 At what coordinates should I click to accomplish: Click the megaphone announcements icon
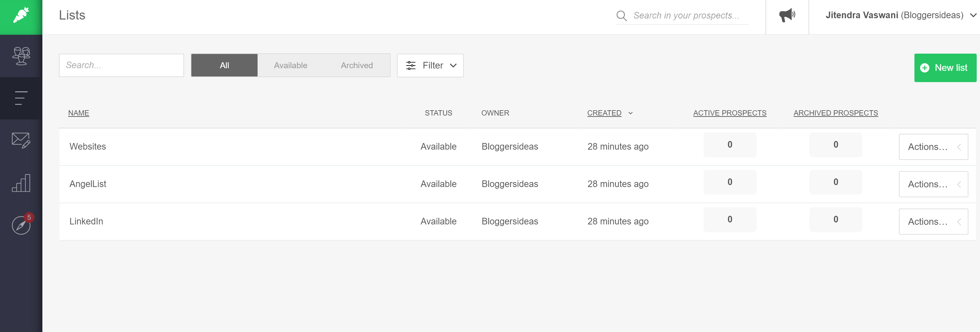tap(787, 15)
